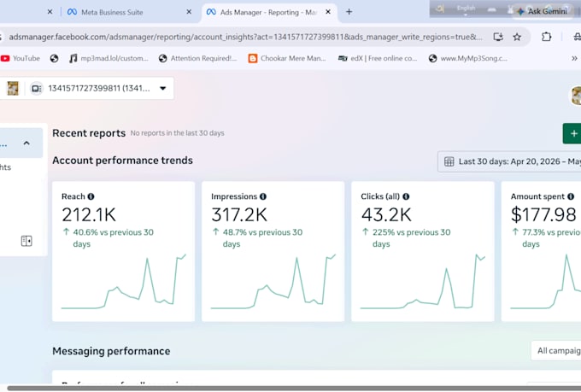The height and width of the screenshot is (392, 581).
Task: Click the address bar URL
Action: (246, 37)
